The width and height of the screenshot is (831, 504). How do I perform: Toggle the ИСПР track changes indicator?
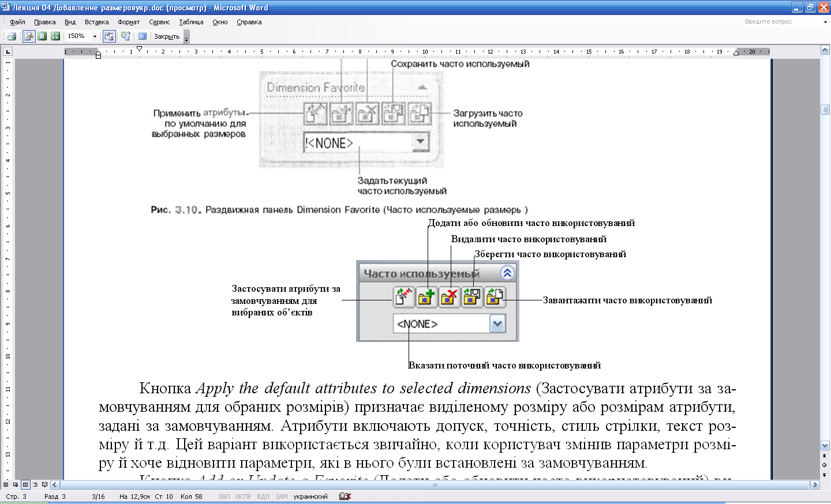(x=243, y=497)
